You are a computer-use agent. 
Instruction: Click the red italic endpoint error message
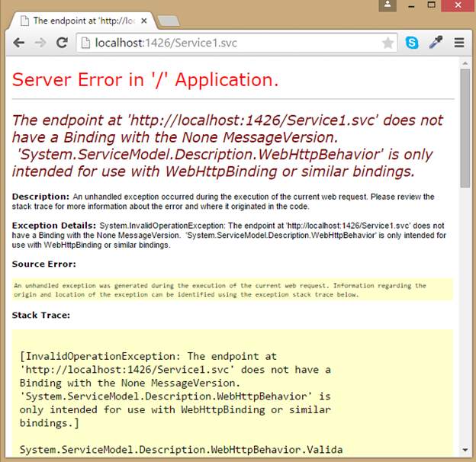(227, 146)
